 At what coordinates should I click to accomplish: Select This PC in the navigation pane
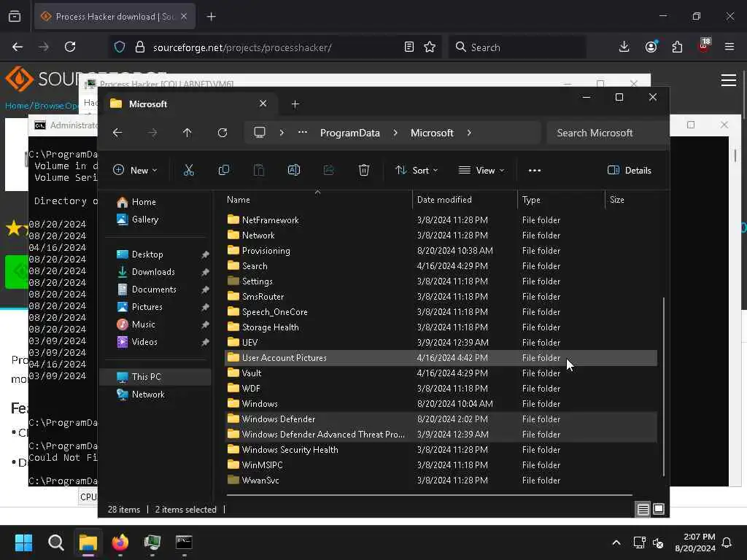coord(155,377)
